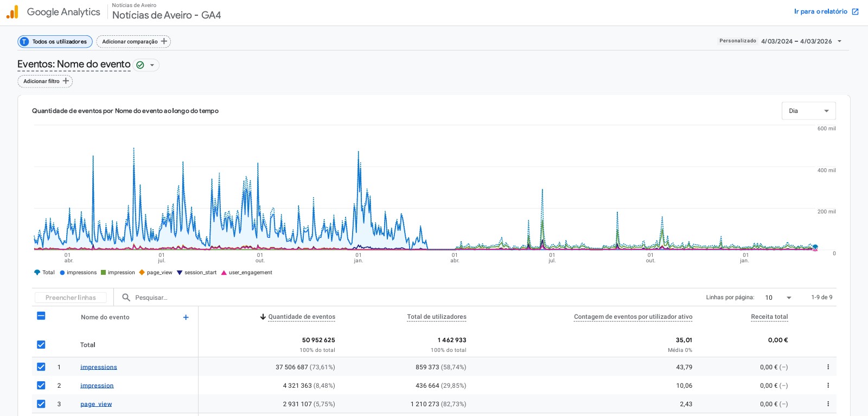This screenshot has width=868, height=416.
Task: Uncheck the impressions row checkbox
Action: click(x=41, y=367)
